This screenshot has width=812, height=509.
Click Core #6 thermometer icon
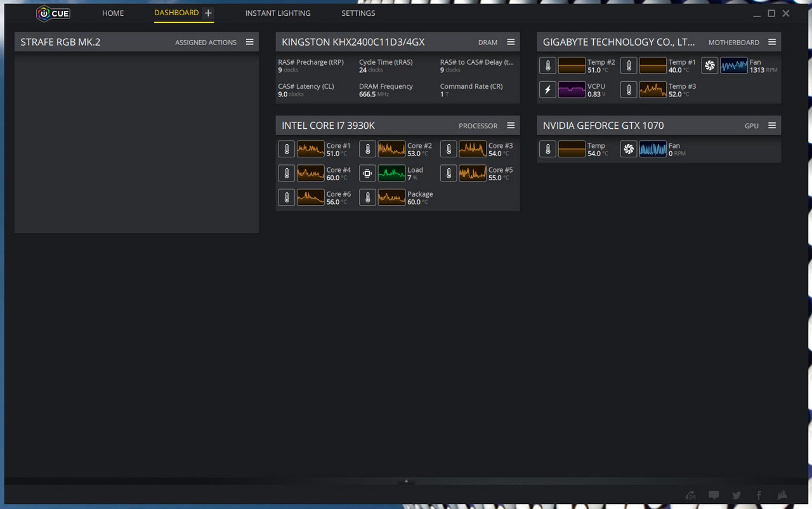[x=287, y=197]
